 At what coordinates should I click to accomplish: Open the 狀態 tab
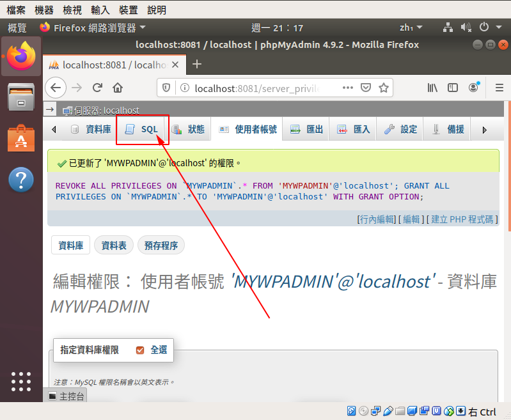[189, 129]
